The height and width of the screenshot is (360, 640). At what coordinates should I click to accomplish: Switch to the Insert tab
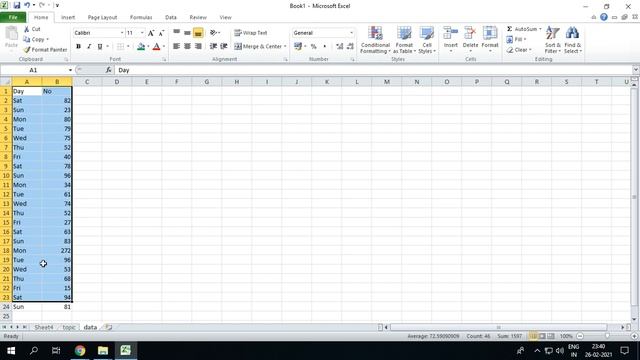click(68, 17)
